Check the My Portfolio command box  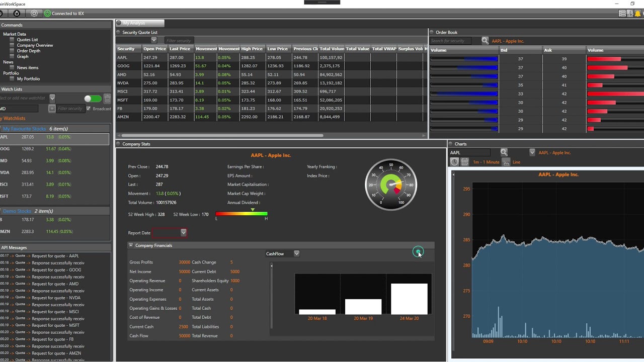point(12,78)
